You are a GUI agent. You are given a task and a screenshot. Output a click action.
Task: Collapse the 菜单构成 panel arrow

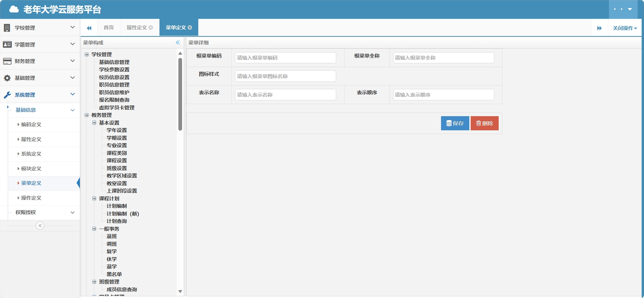coord(178,42)
